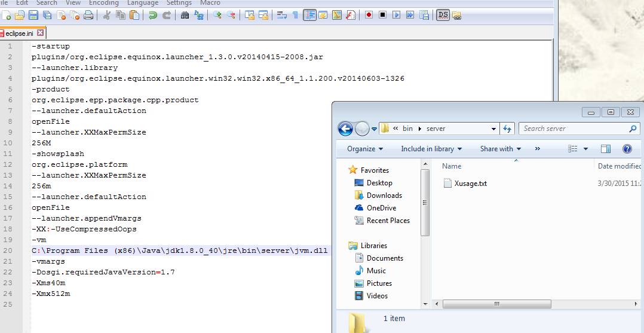Image resolution: width=644 pixels, height=333 pixels.
Task: Open Find with the binoculars icon
Action: (x=185, y=15)
